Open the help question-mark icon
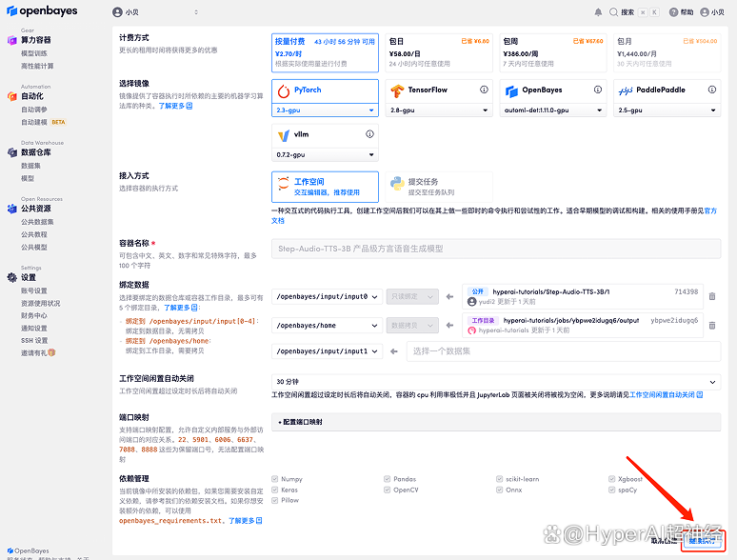737x560 pixels. [x=673, y=12]
